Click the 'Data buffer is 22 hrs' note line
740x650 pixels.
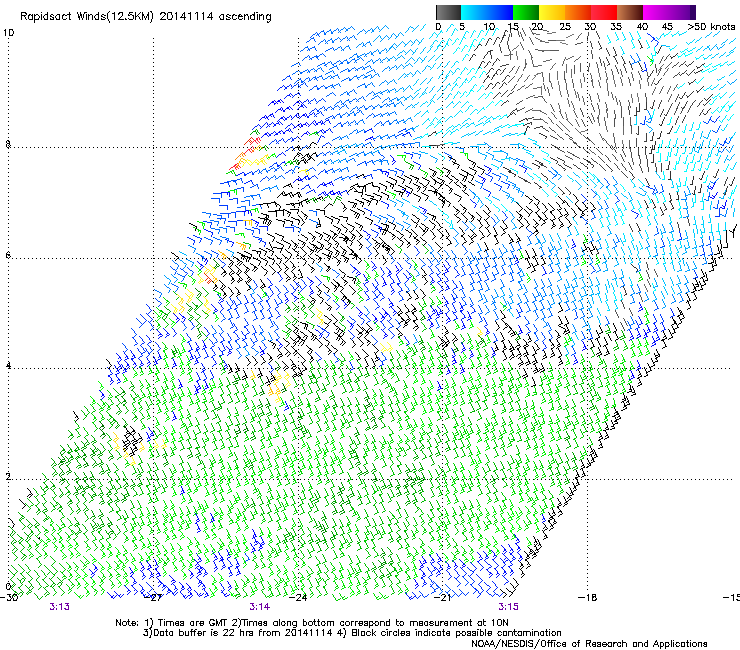(352, 633)
